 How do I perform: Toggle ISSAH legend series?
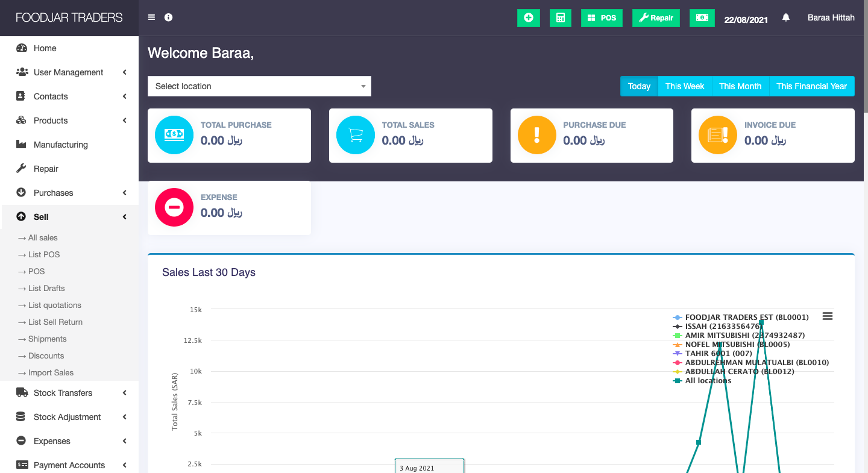(x=717, y=327)
